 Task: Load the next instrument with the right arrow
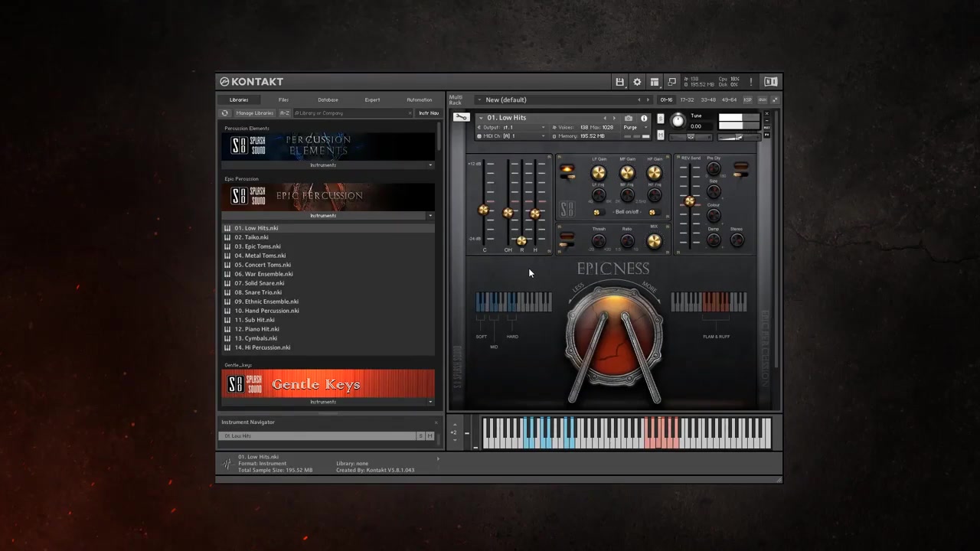pos(614,119)
